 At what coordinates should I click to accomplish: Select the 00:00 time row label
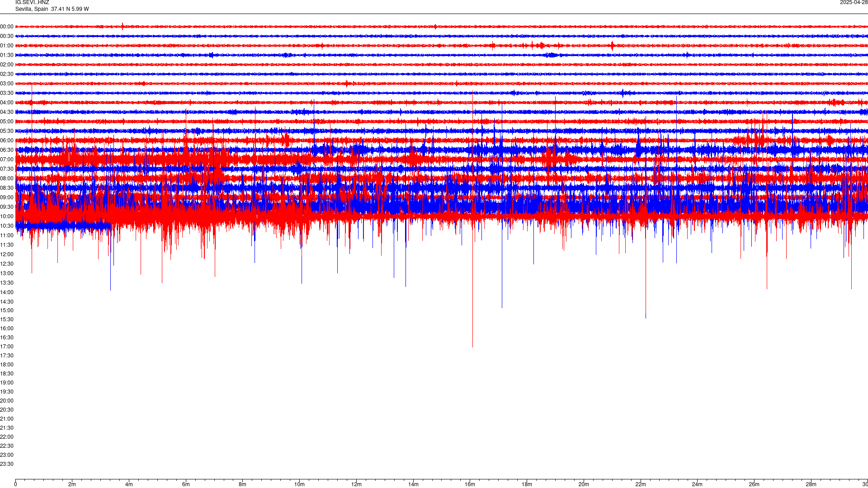(7, 27)
